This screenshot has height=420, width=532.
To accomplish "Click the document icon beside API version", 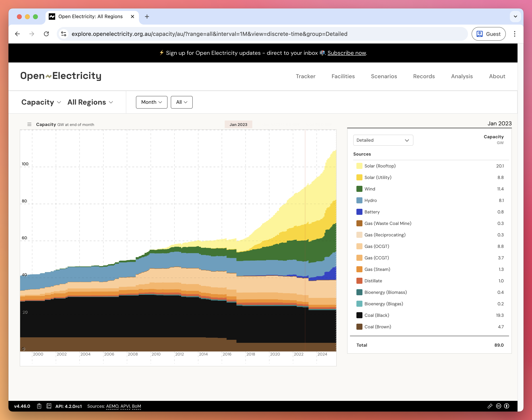I will [x=49, y=406].
